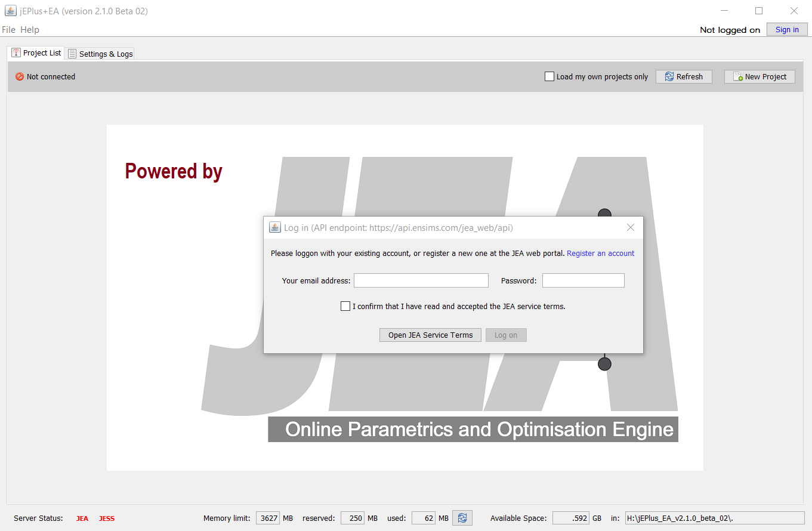
Task: Click the Sign in button
Action: 787,30
